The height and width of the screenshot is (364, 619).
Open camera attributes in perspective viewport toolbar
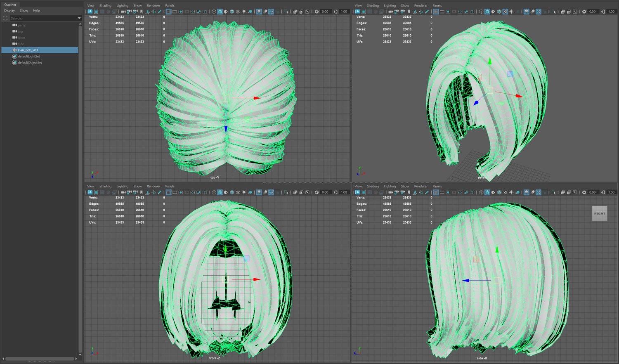pyautogui.click(x=403, y=12)
